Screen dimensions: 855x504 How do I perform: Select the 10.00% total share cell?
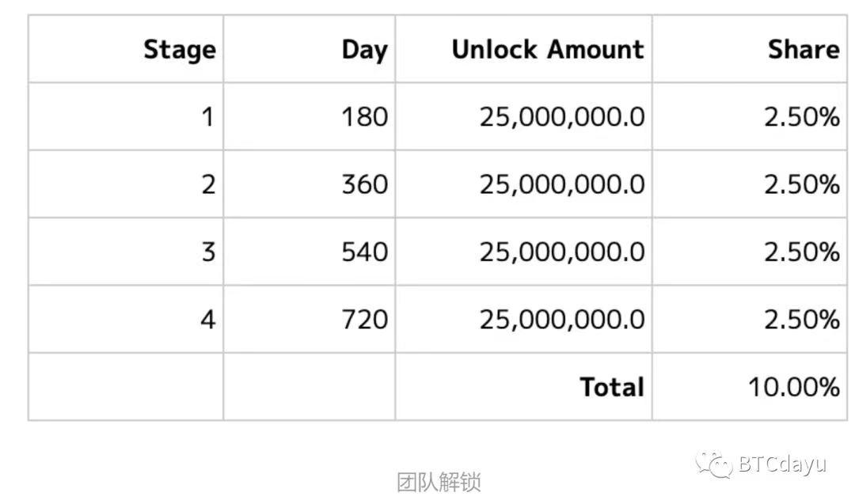(x=793, y=387)
